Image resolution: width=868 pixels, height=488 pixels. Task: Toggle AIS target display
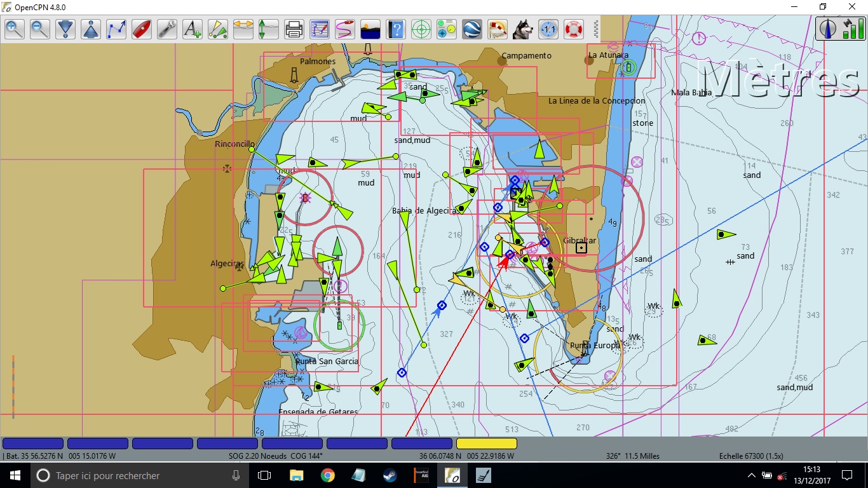(218, 29)
